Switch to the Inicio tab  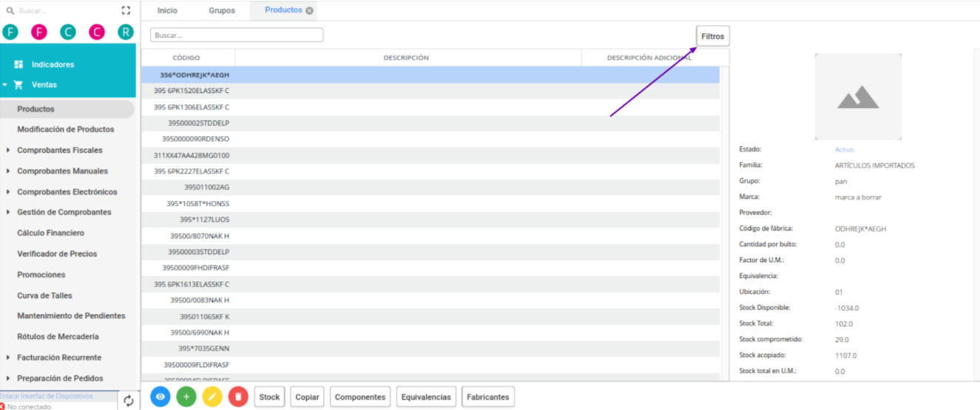pyautogui.click(x=167, y=10)
